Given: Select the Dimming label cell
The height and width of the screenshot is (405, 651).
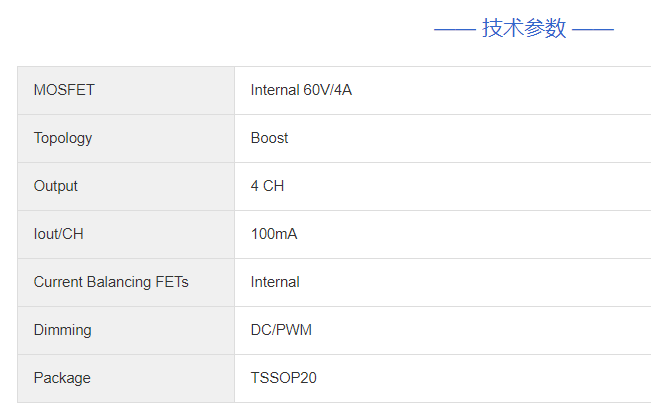Looking at the screenshot, I should point(62,330).
